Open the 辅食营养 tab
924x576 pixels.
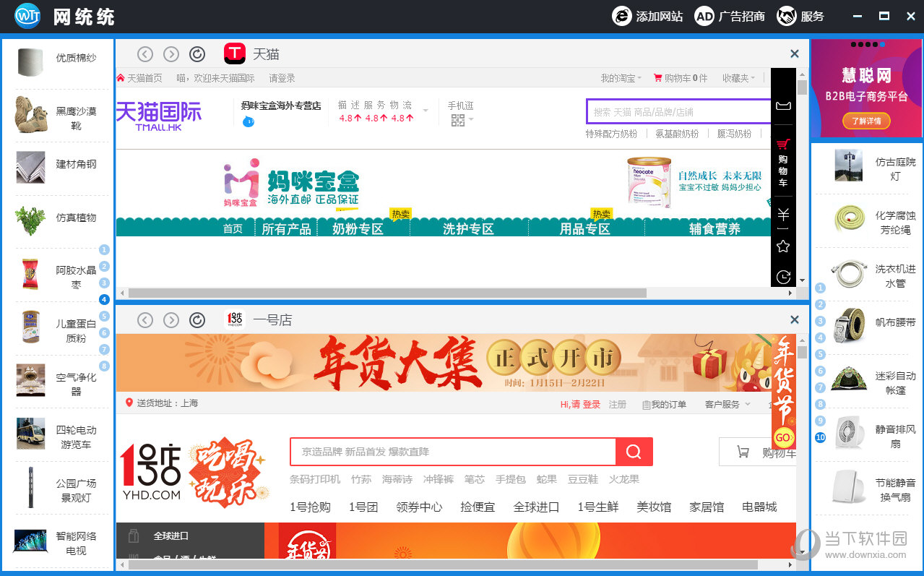[715, 229]
